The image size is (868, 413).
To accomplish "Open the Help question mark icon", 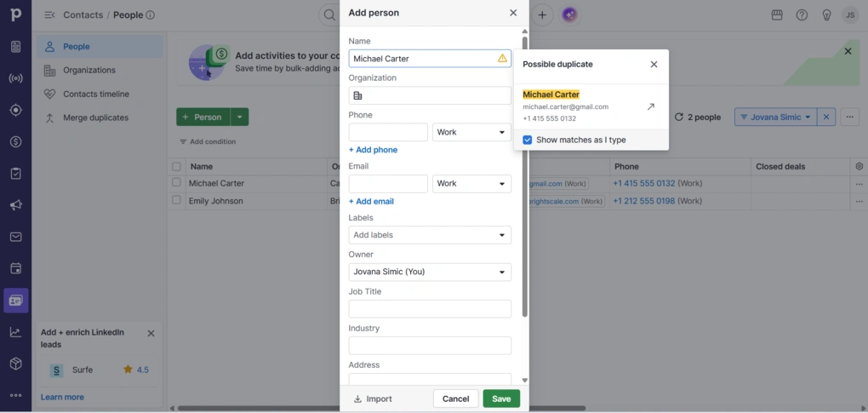I will pyautogui.click(x=802, y=15).
